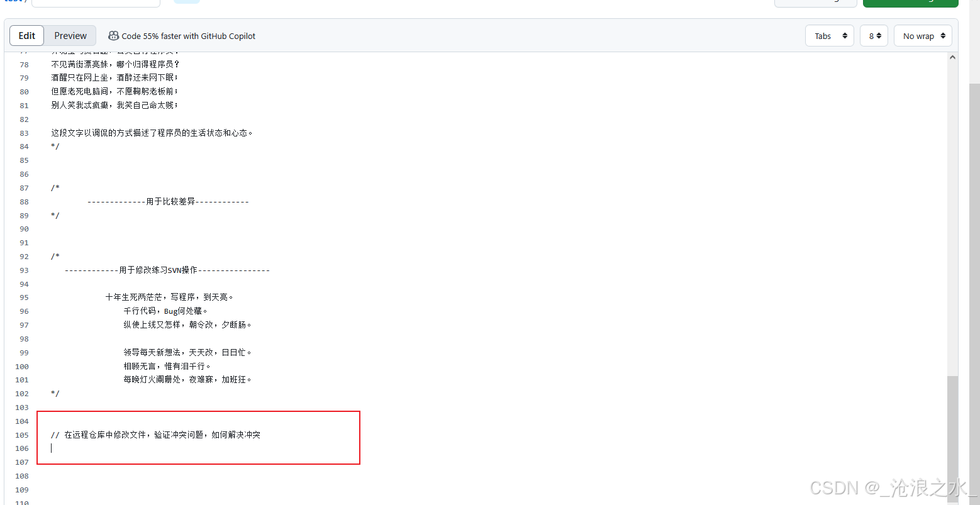Click the comment text on line 105
This screenshot has height=505, width=980.
[x=155, y=435]
